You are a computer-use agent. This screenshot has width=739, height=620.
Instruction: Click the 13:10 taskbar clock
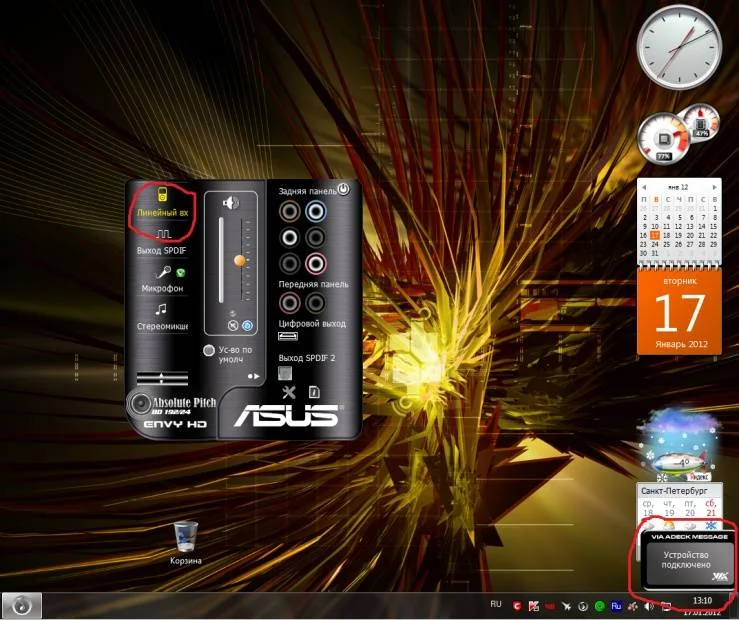point(702,601)
